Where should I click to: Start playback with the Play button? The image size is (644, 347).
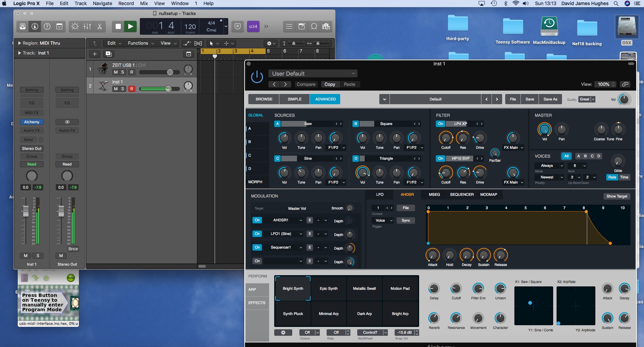[130, 27]
